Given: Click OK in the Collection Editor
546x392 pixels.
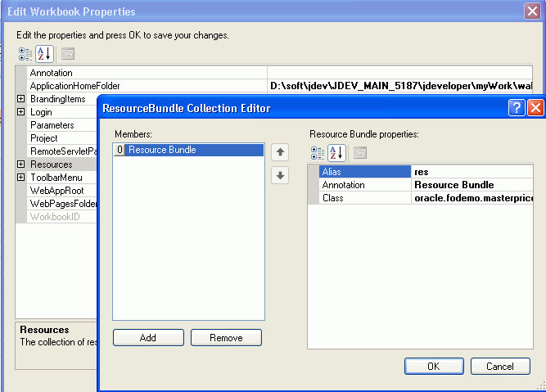Looking at the screenshot, I should click(434, 367).
